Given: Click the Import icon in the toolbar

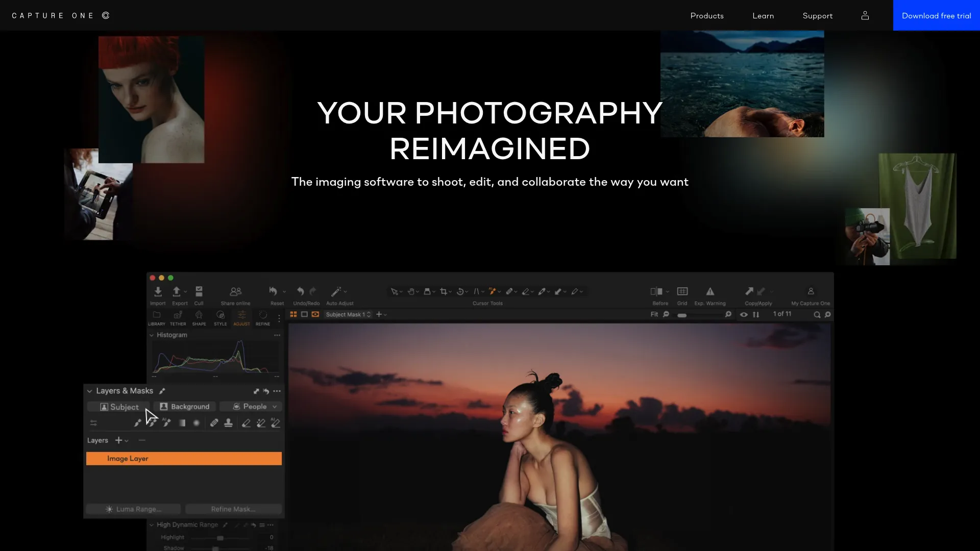Looking at the screenshot, I should coord(158,291).
